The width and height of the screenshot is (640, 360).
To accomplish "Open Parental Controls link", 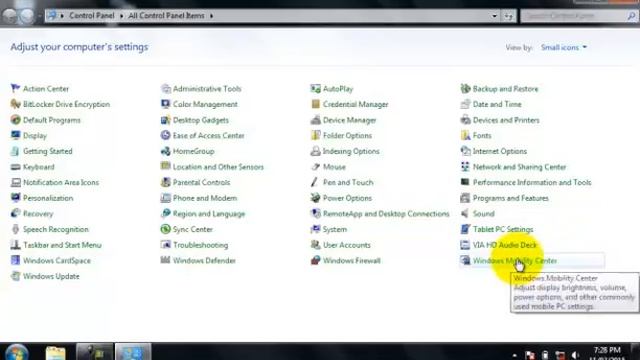I will pos(202,182).
